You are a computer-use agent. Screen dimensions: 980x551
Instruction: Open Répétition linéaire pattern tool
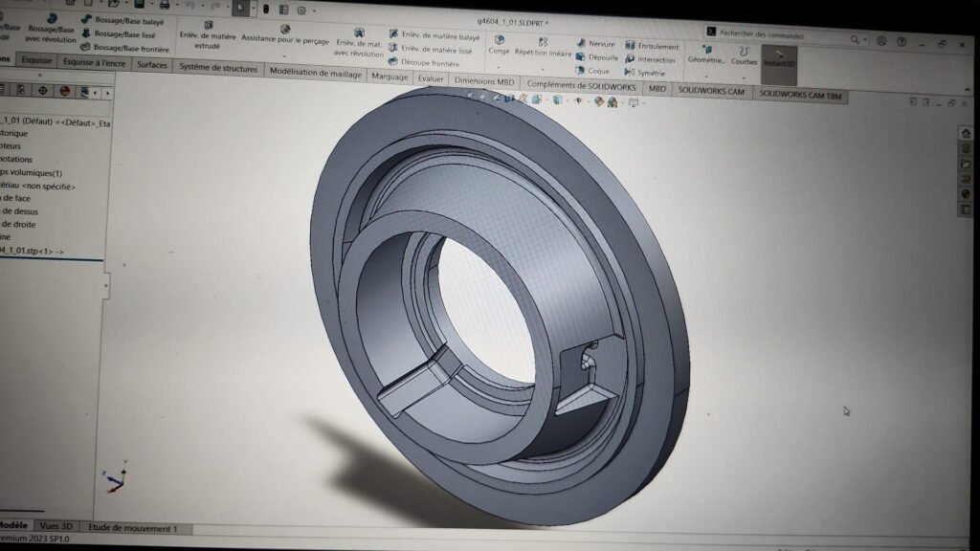(x=543, y=47)
